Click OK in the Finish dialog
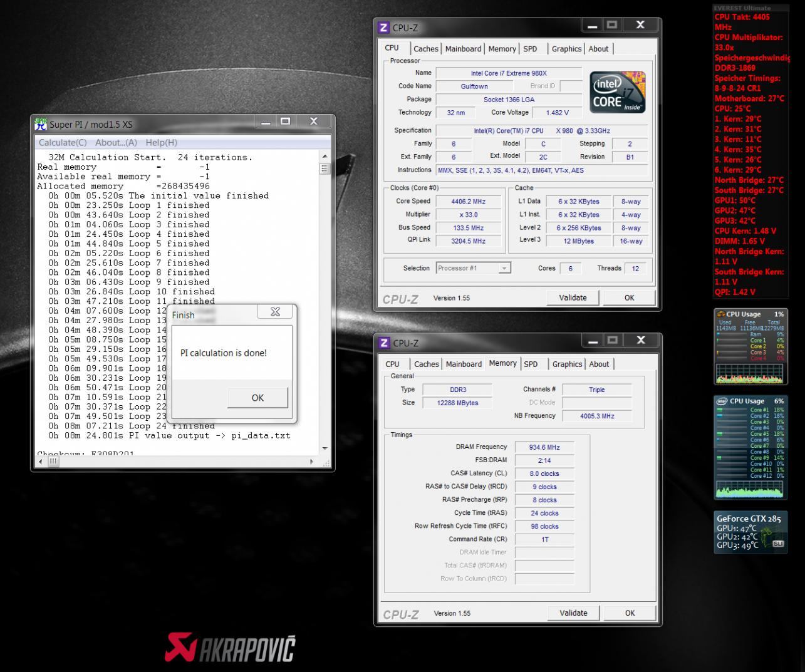805x672 pixels. pyautogui.click(x=257, y=398)
